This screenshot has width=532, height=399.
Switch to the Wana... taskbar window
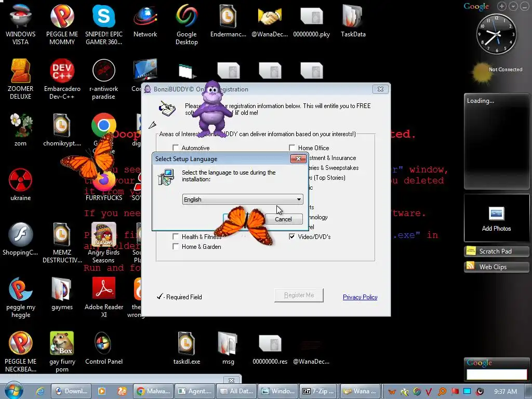coord(361,391)
